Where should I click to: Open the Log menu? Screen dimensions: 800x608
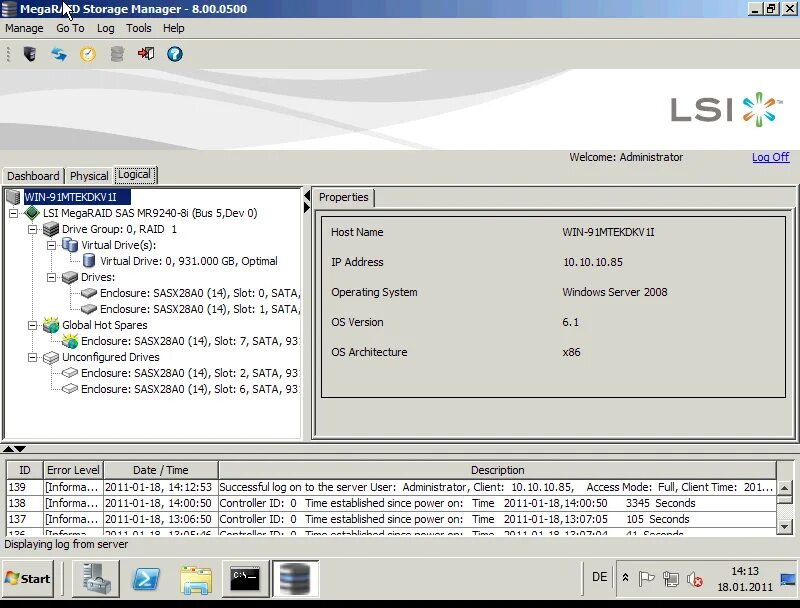tap(106, 28)
